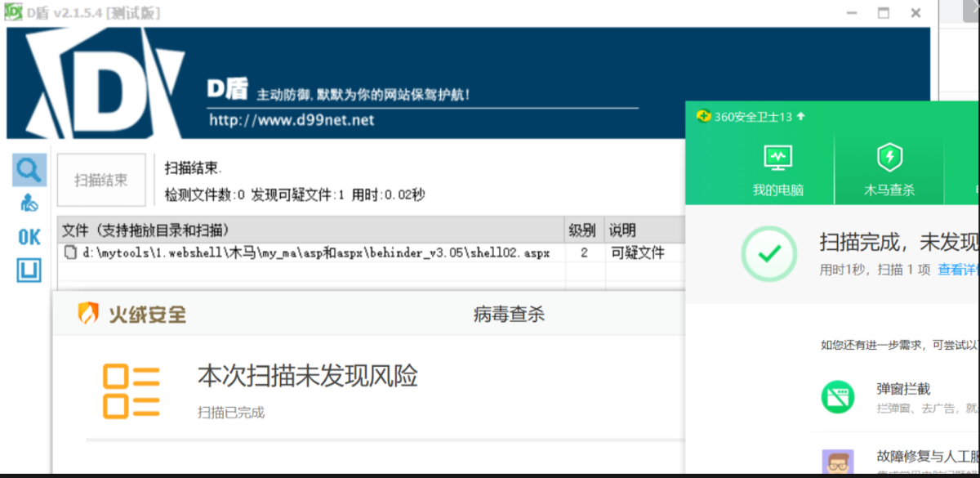Open 故障修复与人工服务 in 360

click(929, 456)
